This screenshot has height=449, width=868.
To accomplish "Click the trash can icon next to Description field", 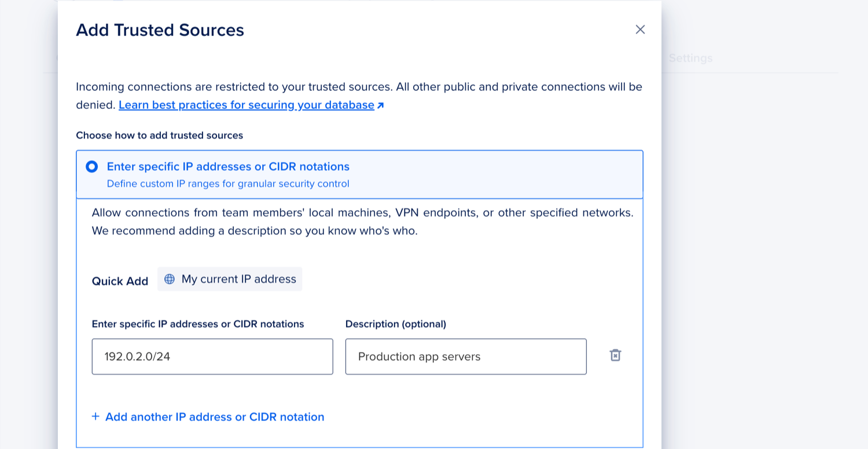I will [615, 355].
